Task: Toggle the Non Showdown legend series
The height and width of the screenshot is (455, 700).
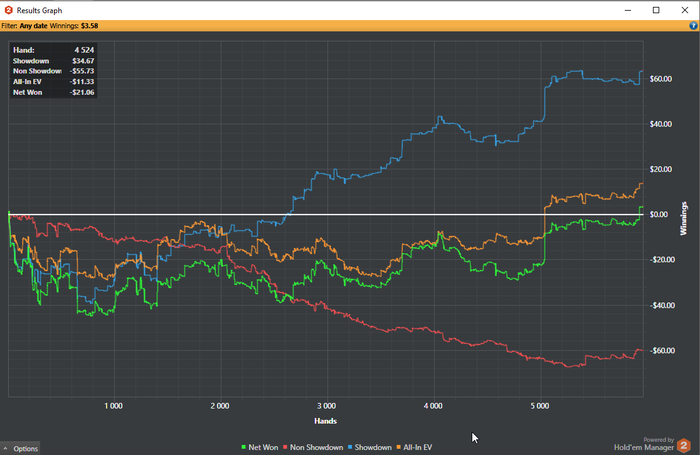Action: click(313, 447)
